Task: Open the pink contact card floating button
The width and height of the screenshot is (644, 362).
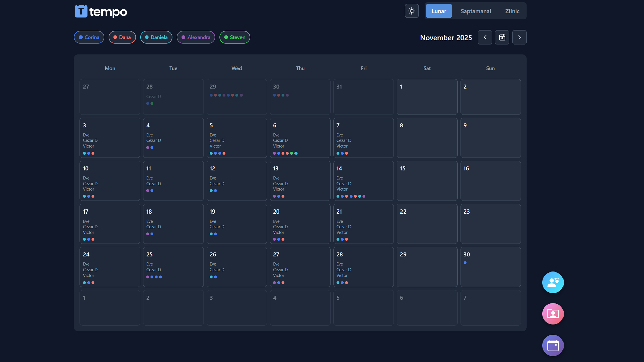Action: (553, 314)
